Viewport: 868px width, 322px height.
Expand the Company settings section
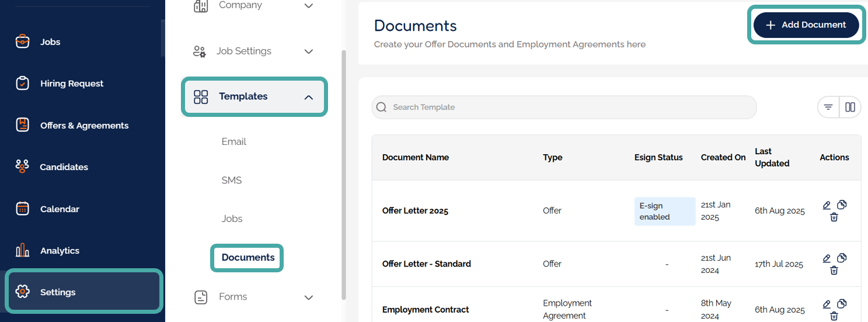(309, 6)
